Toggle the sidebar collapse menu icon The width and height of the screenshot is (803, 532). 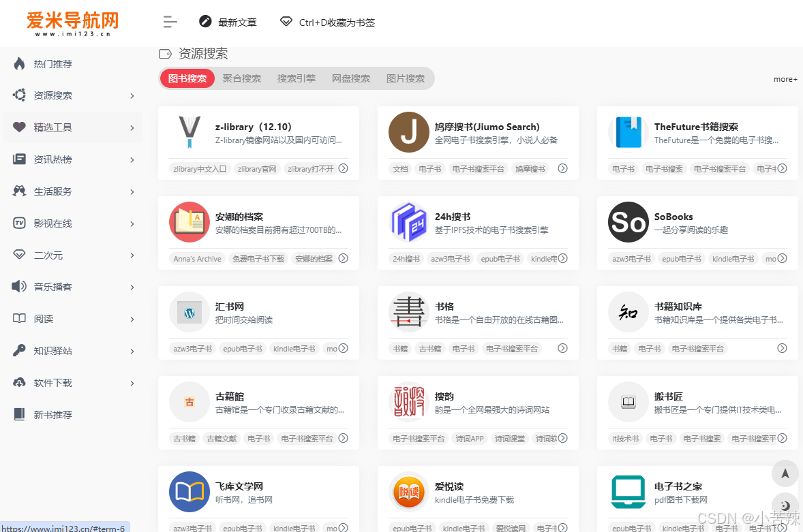click(170, 22)
